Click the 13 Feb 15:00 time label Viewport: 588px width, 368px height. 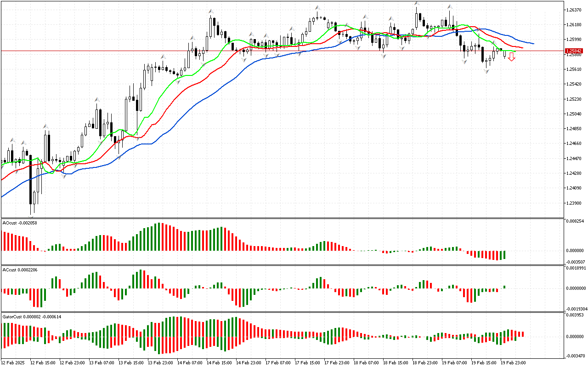click(131, 362)
